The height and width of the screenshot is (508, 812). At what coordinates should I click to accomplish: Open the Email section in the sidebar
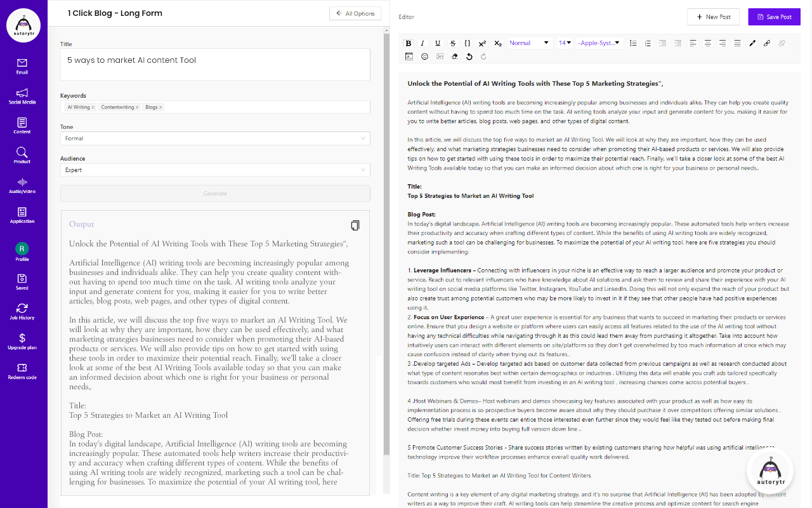[22, 66]
